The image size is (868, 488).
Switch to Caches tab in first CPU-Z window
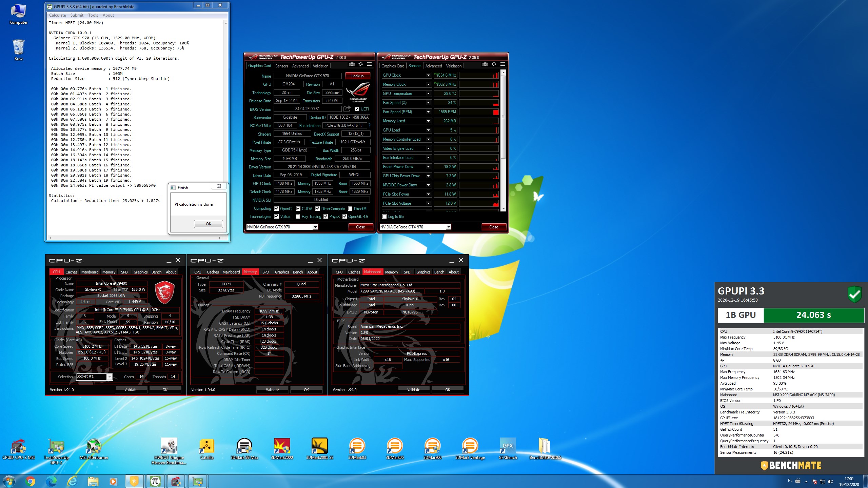tap(71, 272)
